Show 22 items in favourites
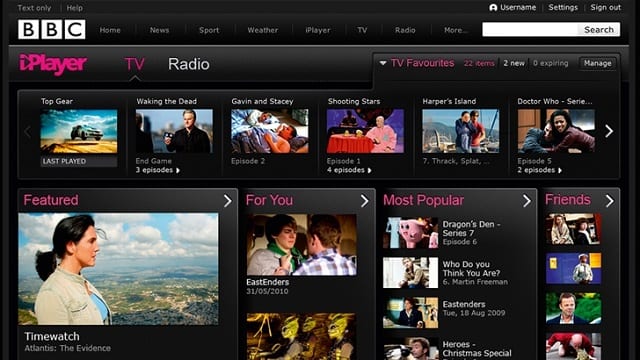Screen dimensions: 640x360 [x=479, y=63]
